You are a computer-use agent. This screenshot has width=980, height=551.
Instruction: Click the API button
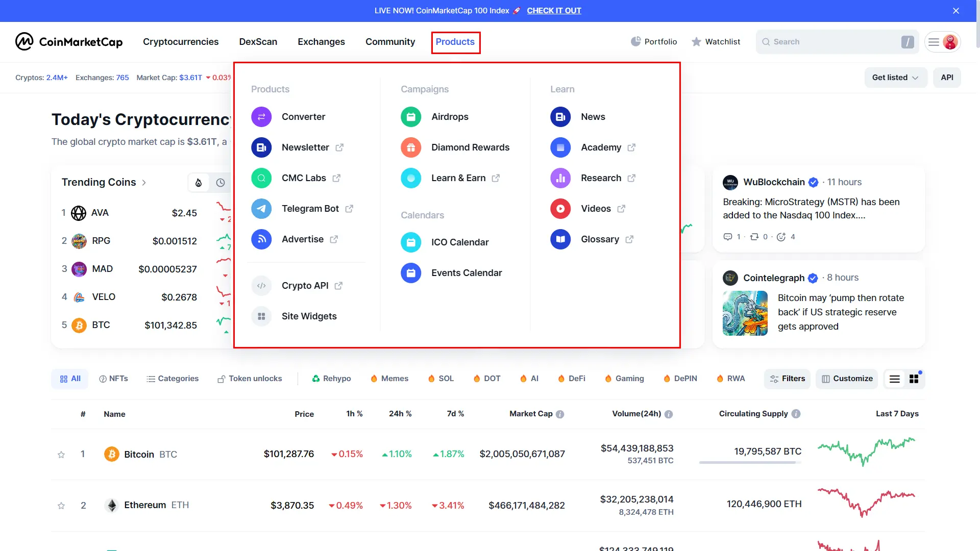(x=947, y=78)
